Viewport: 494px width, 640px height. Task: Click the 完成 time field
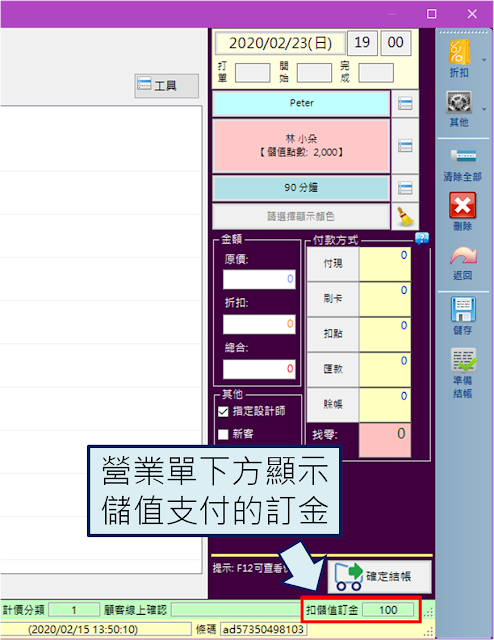[x=376, y=73]
